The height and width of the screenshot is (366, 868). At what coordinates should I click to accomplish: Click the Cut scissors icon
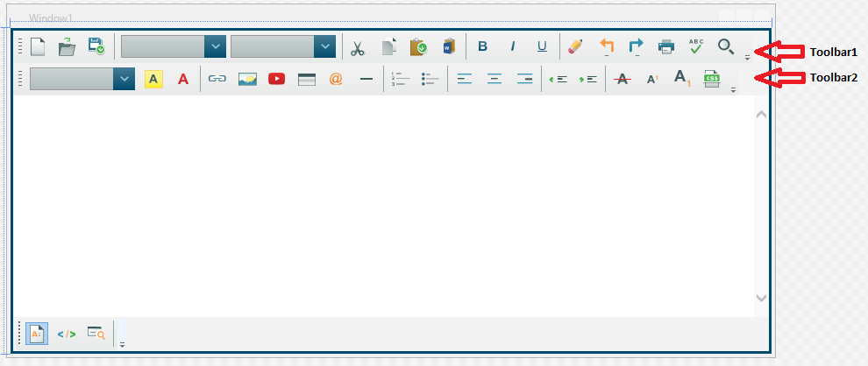point(358,48)
